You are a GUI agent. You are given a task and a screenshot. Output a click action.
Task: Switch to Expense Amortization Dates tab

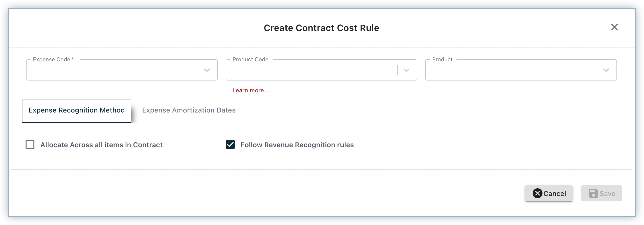(189, 110)
